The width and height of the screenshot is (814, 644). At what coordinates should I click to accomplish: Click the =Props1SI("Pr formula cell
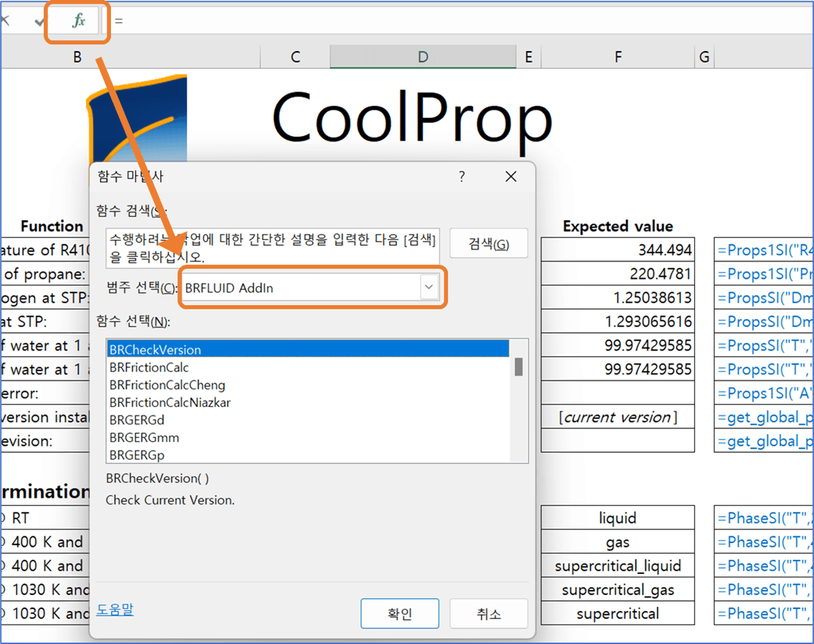764,274
